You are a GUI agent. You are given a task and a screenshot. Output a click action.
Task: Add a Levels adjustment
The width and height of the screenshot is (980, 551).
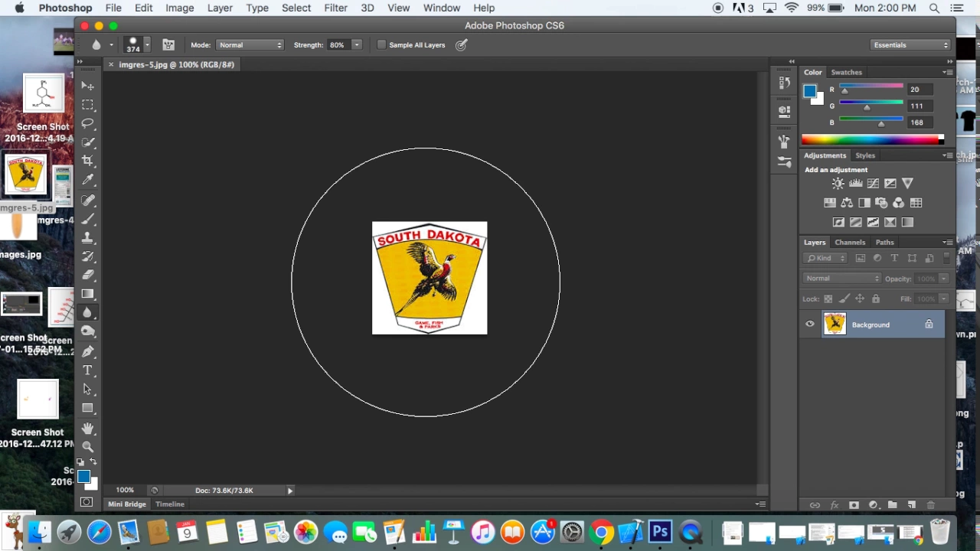click(855, 184)
